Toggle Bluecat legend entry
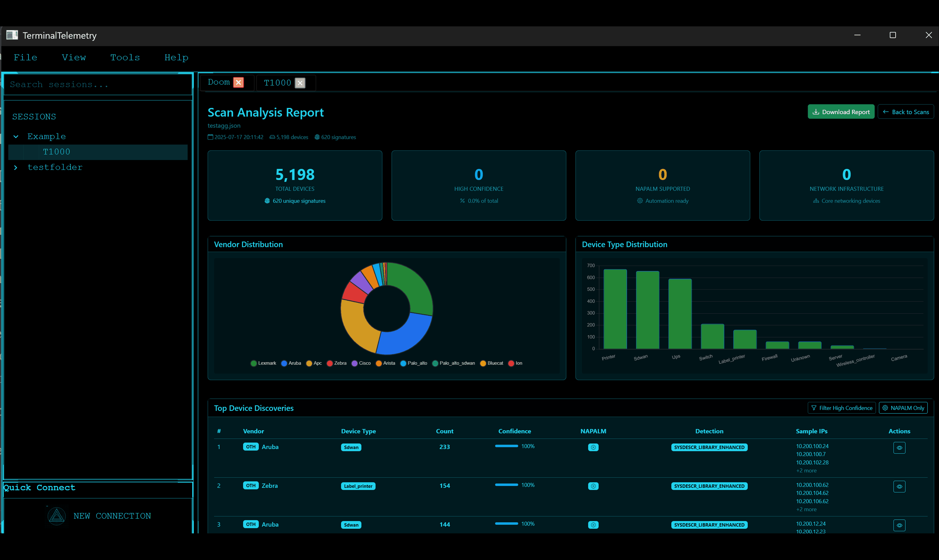This screenshot has width=939, height=560. 492,363
